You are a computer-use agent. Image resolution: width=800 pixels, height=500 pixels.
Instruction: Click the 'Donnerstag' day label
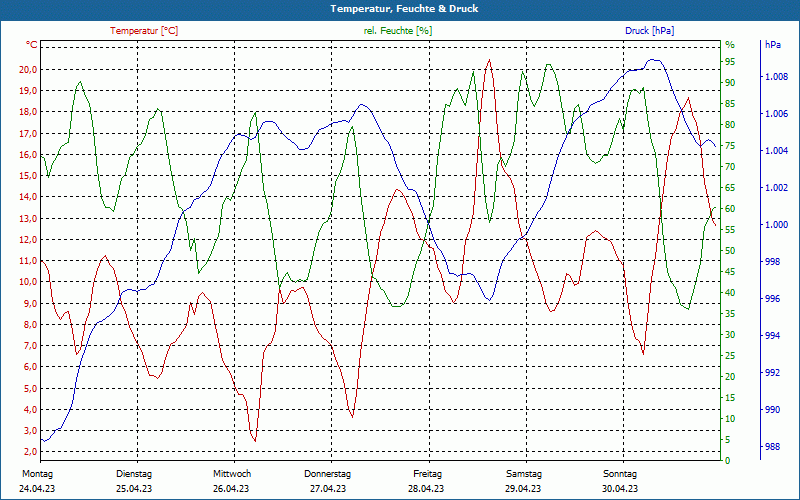(x=328, y=474)
